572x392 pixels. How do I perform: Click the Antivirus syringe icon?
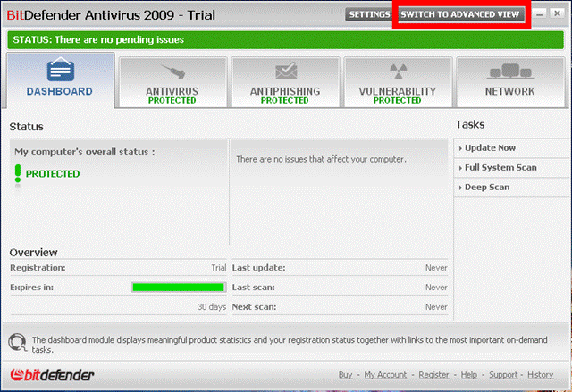tap(172, 71)
